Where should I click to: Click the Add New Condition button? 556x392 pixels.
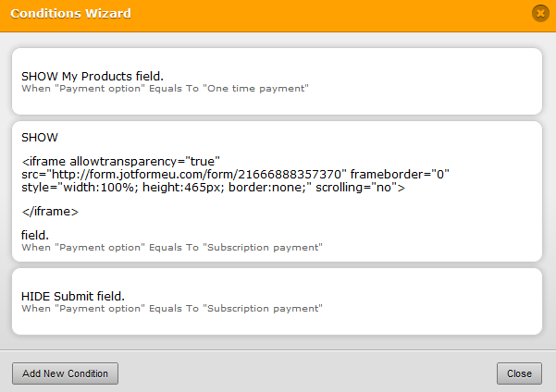pyautogui.click(x=65, y=374)
